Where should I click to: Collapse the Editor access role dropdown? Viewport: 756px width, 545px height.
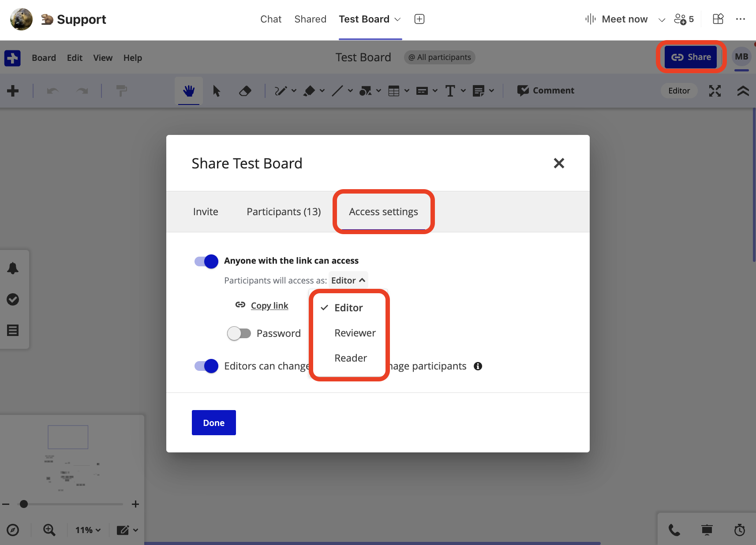(x=348, y=280)
